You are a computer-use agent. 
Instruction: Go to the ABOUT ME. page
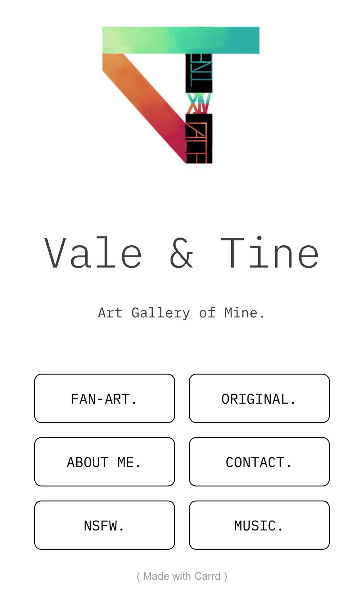(x=105, y=462)
